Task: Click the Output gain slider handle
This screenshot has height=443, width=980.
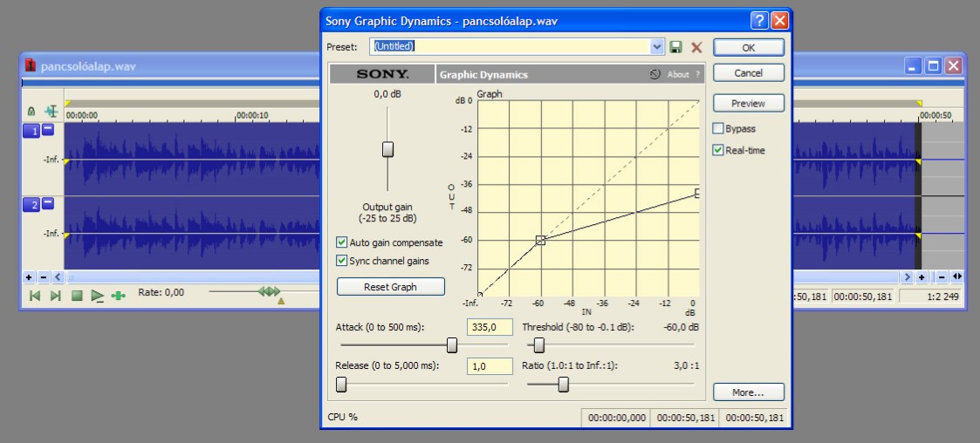Action: [387, 149]
